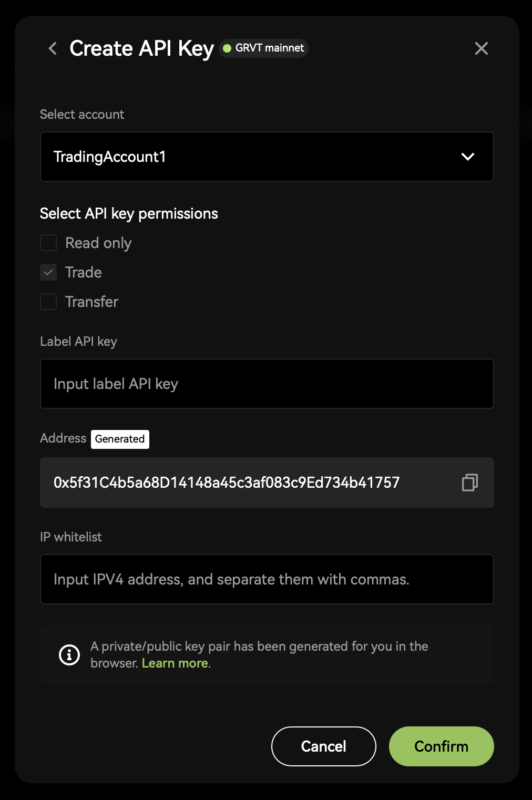
Task: Enable the Read only permission checkbox
Action: pos(48,243)
